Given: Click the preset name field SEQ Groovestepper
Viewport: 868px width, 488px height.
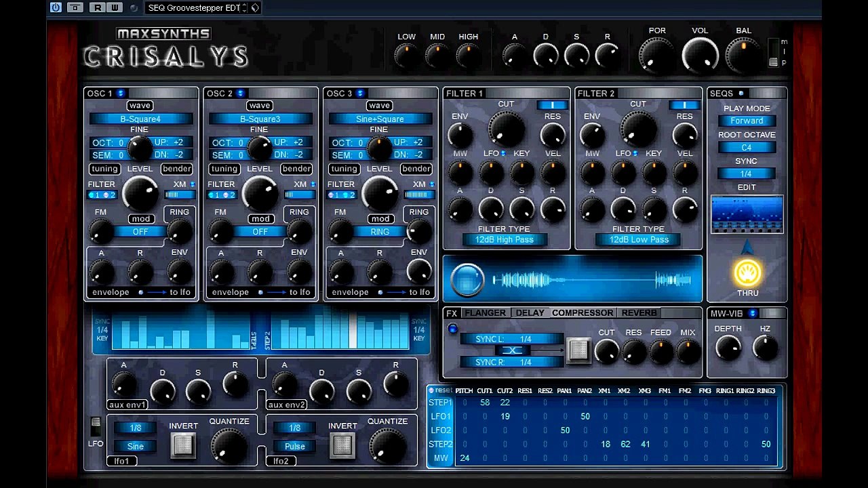Looking at the screenshot, I should click(193, 8).
